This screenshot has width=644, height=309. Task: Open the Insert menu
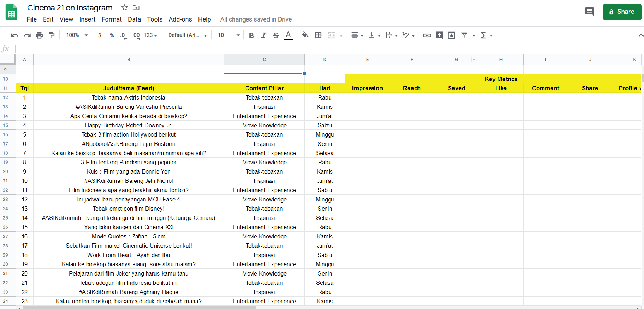[87, 19]
